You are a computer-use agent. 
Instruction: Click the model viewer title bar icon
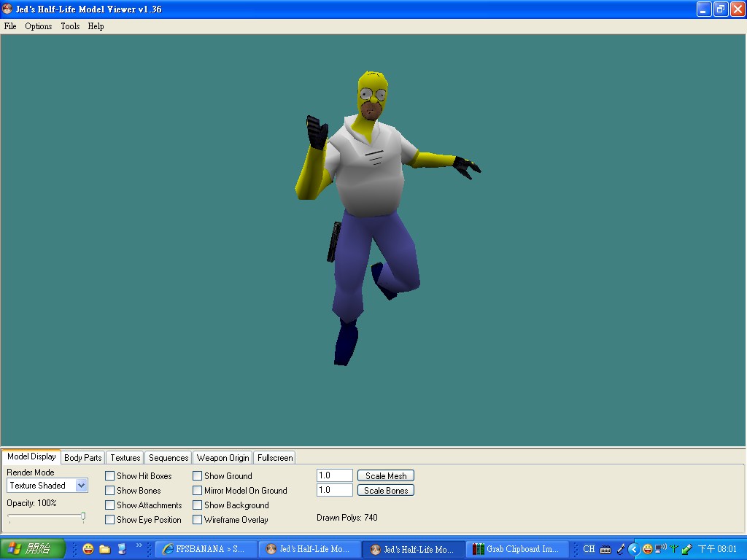pyautogui.click(x=7, y=9)
